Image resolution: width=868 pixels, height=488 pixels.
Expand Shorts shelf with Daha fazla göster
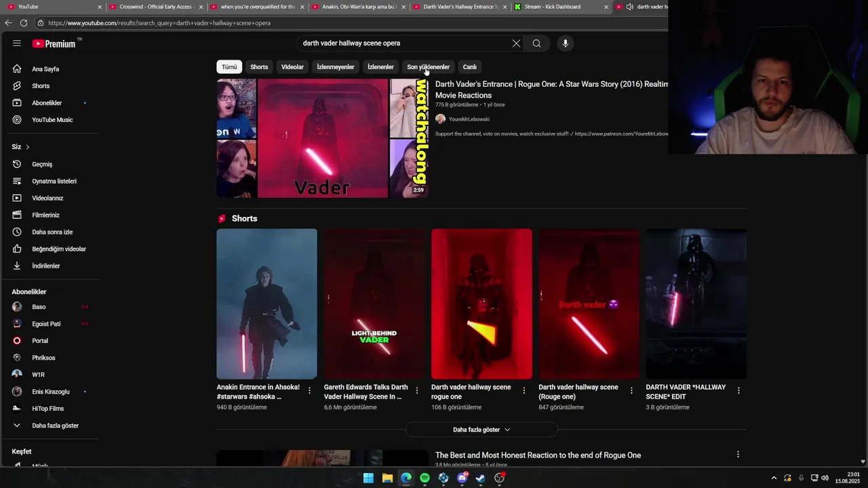[x=481, y=430]
